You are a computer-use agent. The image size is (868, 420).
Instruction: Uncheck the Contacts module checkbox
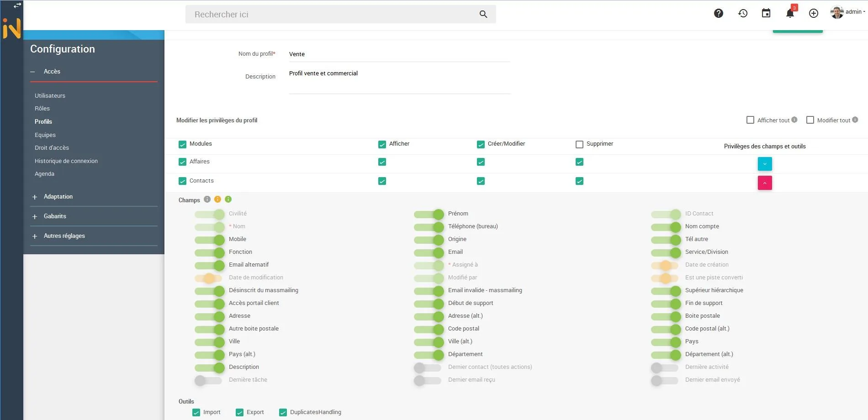point(182,181)
